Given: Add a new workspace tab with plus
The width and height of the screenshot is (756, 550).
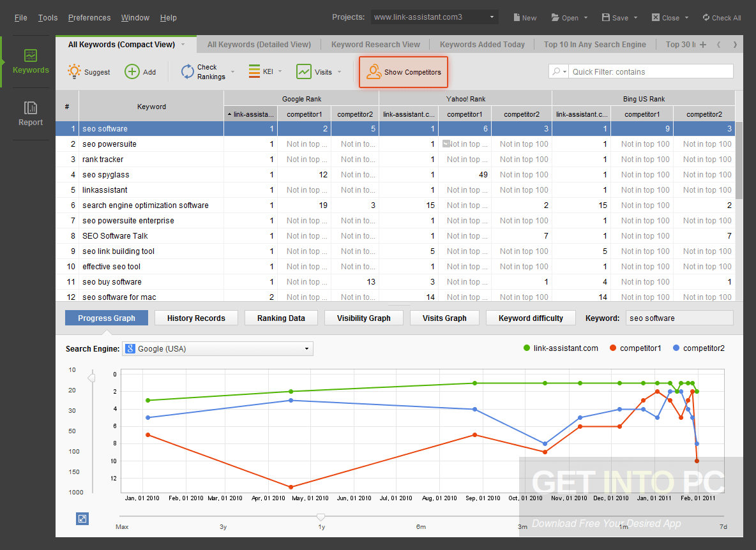Looking at the screenshot, I should pos(703,44).
